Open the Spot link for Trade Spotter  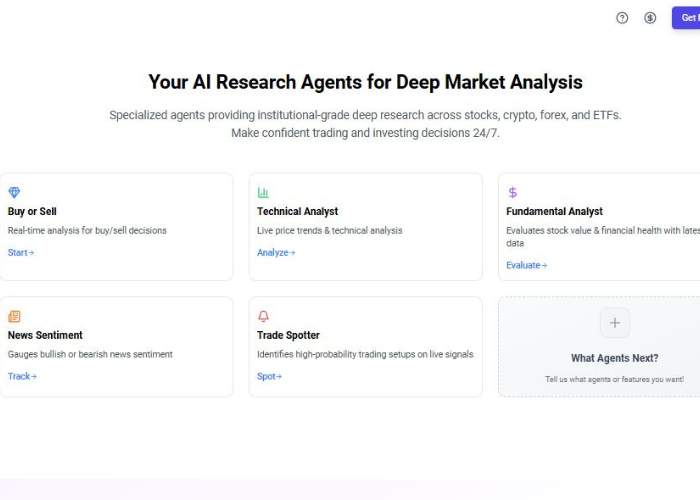click(269, 376)
